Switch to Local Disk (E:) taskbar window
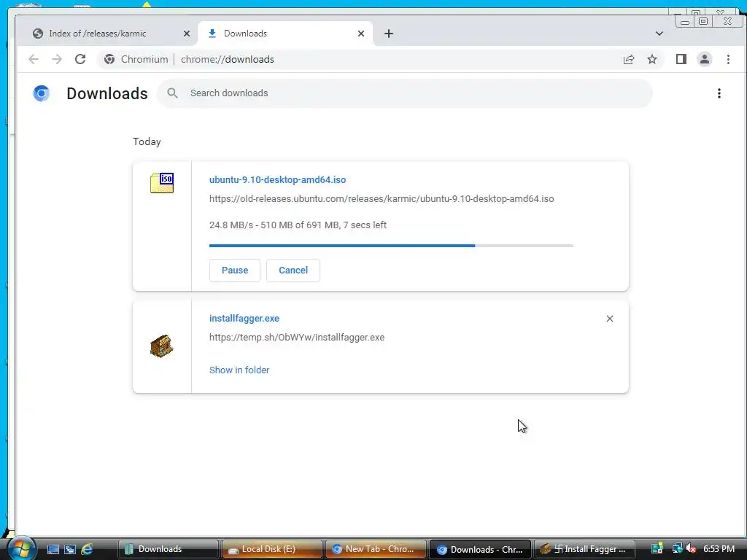 272,549
